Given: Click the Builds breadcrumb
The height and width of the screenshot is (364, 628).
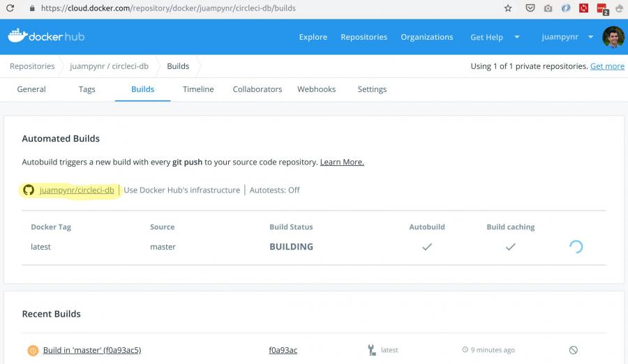Looking at the screenshot, I should tap(178, 66).
